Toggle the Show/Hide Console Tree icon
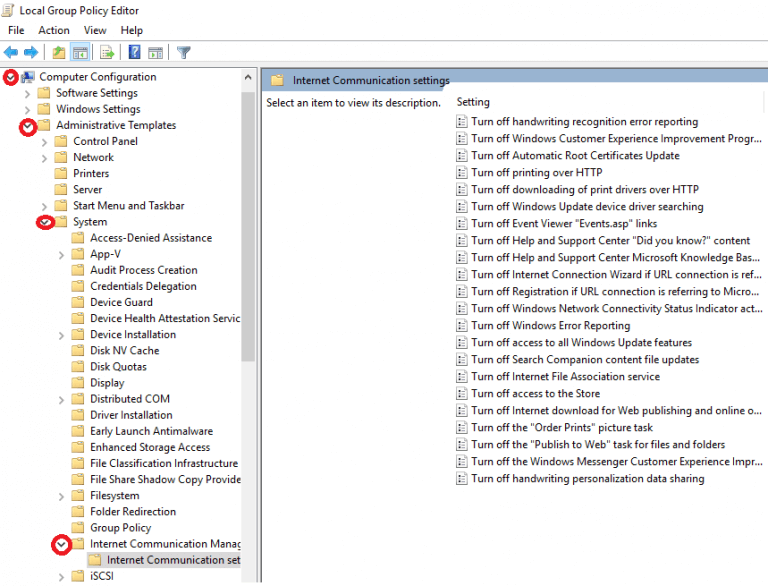Screen dimensions: 768x586 [80, 52]
